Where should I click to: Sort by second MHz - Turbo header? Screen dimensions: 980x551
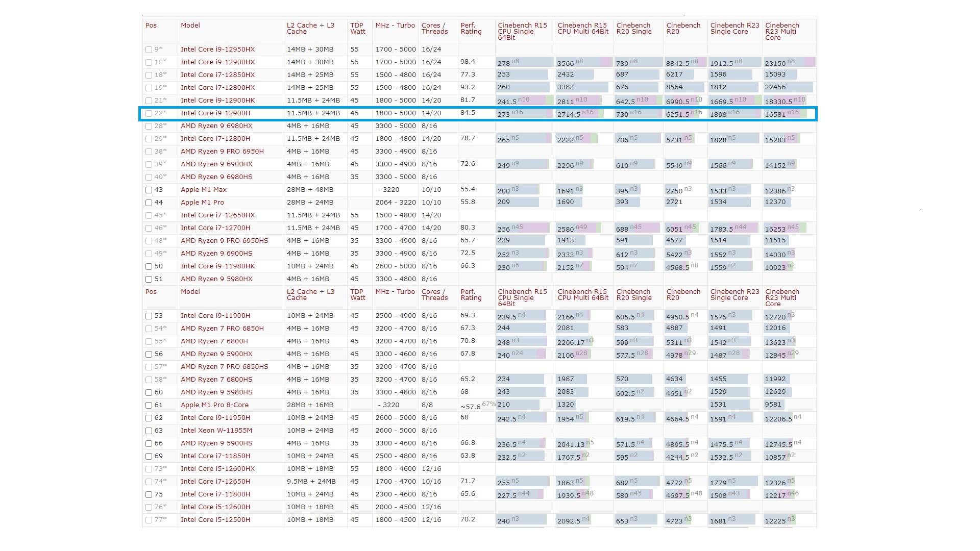pyautogui.click(x=395, y=292)
